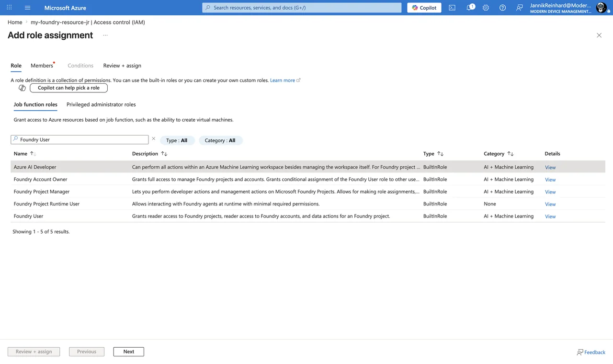Image resolution: width=613 pixels, height=364 pixels.
Task: Focus the Search resources, services, and docs box
Action: point(302,8)
